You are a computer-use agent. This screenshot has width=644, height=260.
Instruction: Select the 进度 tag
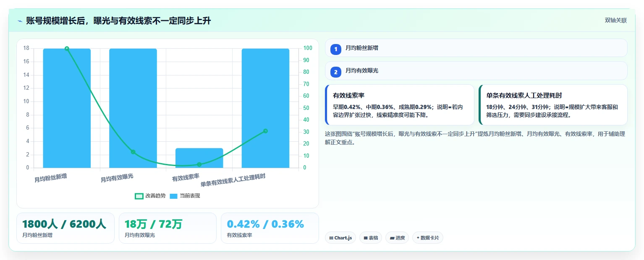click(397, 238)
